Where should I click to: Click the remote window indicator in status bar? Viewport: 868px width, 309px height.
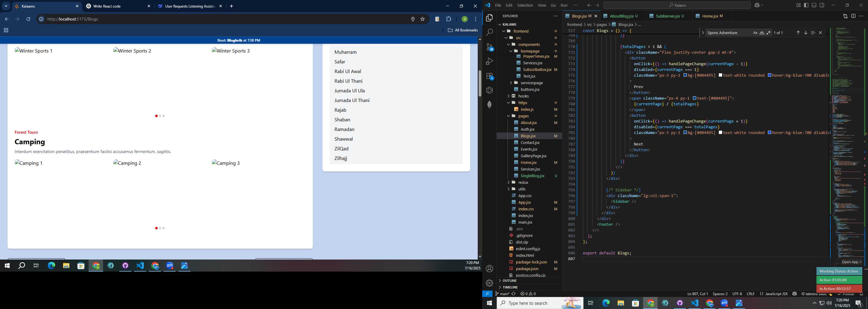[x=487, y=294]
